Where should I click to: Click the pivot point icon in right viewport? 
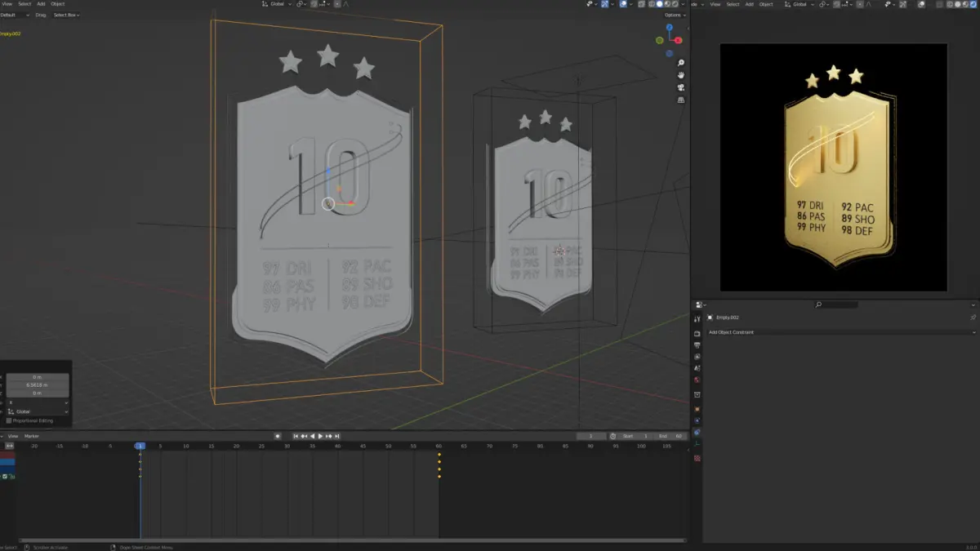823,4
